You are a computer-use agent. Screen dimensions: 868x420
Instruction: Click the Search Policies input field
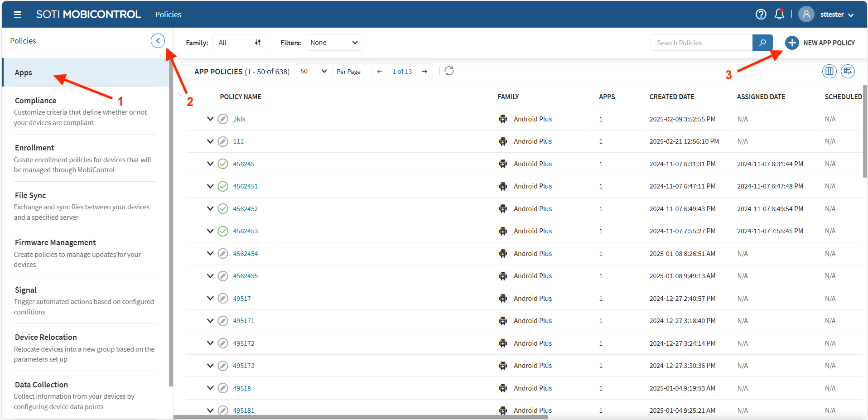click(x=701, y=43)
